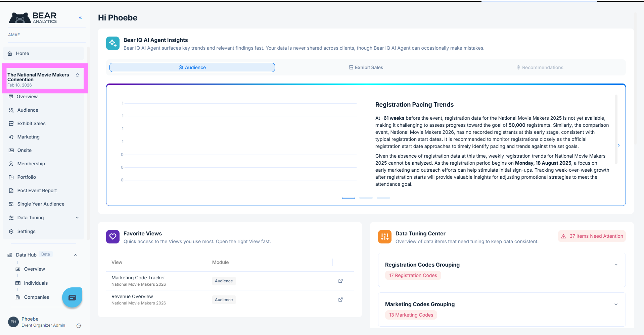The width and height of the screenshot is (644, 335).
Task: Click the Marketing megaphone icon
Action: click(11, 137)
